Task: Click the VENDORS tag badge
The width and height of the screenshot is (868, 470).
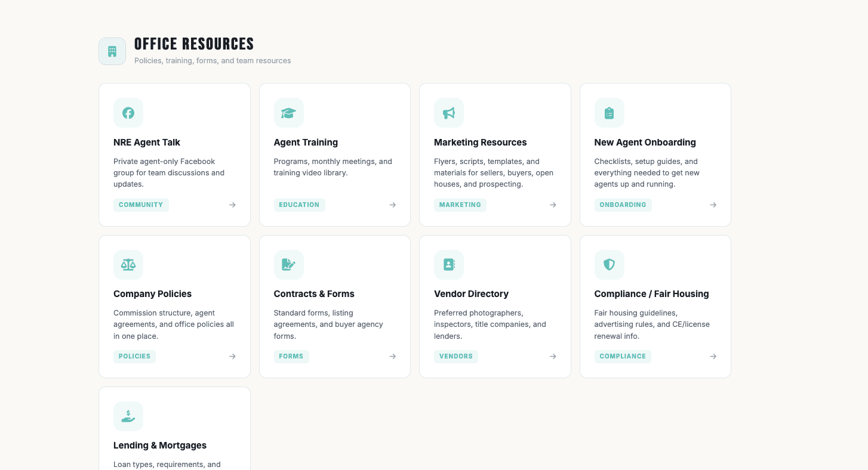Action: [456, 357]
